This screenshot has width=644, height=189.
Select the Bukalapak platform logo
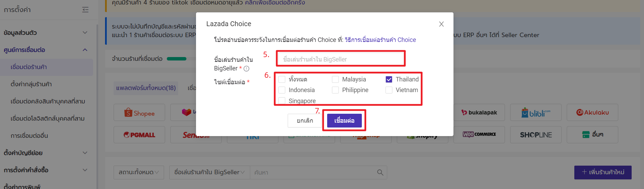[479, 112]
